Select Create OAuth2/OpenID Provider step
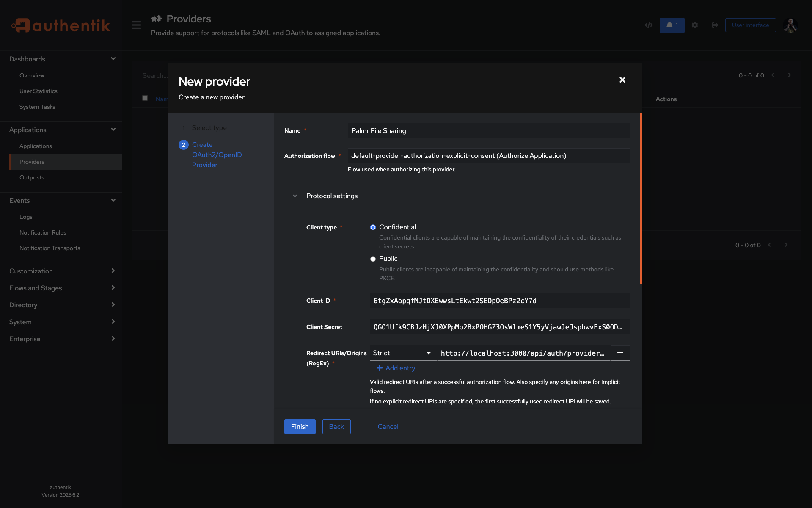The image size is (812, 508). coord(217,155)
